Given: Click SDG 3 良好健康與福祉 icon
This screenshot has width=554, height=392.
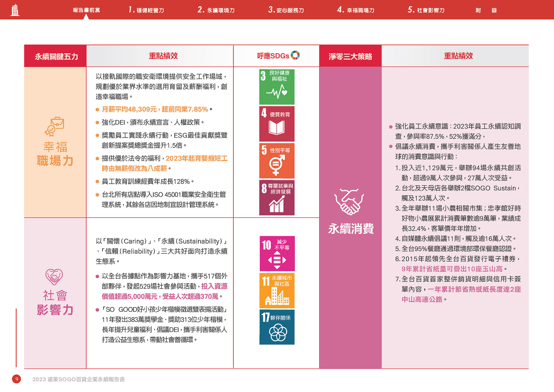Looking at the screenshot, I should tap(277, 87).
